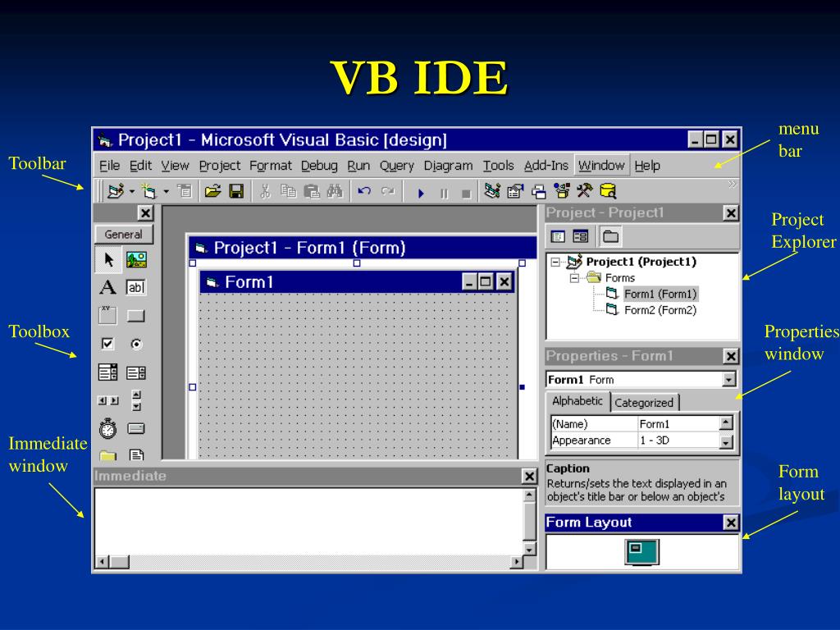
Task: Open the Menu Editor from the toolbar
Action: pyautogui.click(x=185, y=190)
